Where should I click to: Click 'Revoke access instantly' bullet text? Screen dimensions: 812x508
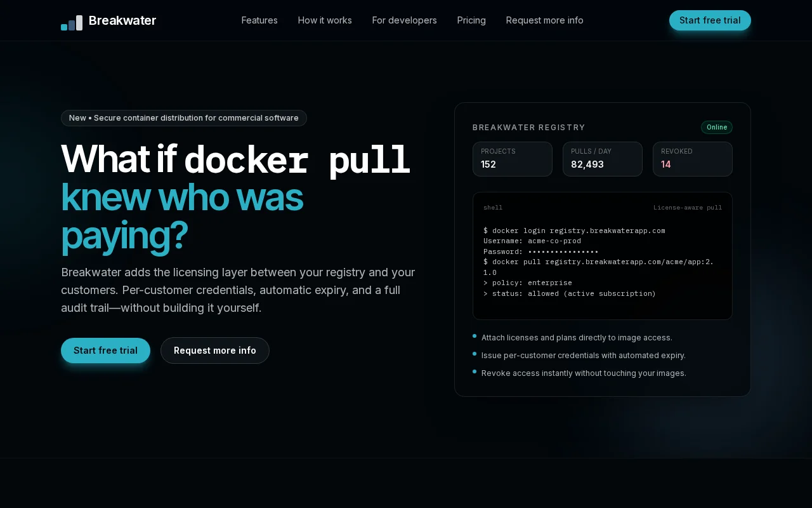pyautogui.click(x=584, y=373)
